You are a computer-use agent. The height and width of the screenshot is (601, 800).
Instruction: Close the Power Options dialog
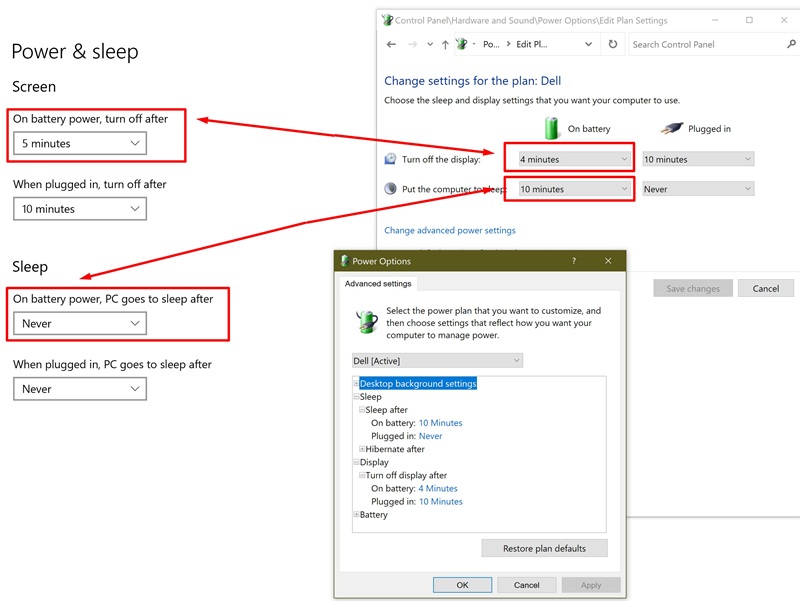point(607,261)
